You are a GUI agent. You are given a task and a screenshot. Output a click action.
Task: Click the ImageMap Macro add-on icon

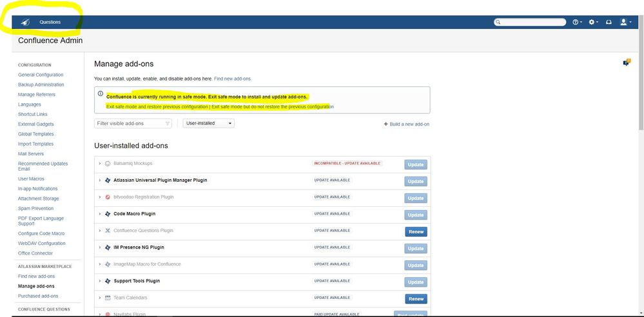108,264
